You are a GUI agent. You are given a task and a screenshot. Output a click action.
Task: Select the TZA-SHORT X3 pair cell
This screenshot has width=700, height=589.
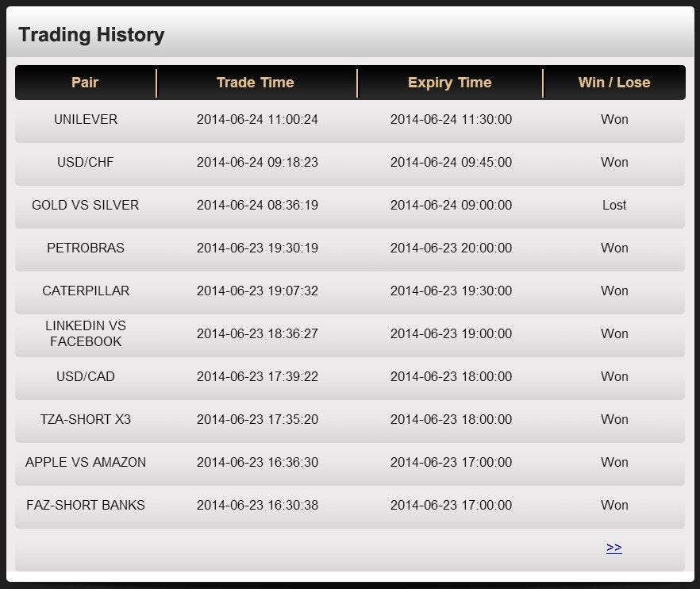(86, 419)
